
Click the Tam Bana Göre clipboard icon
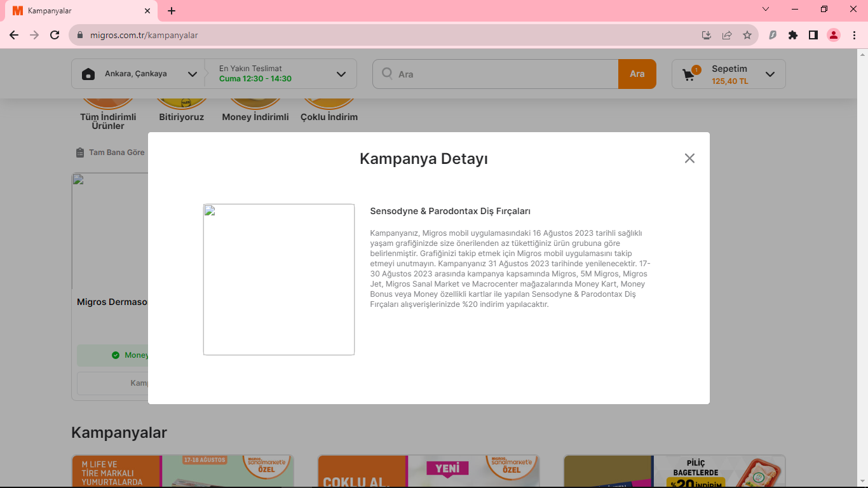tap(80, 152)
